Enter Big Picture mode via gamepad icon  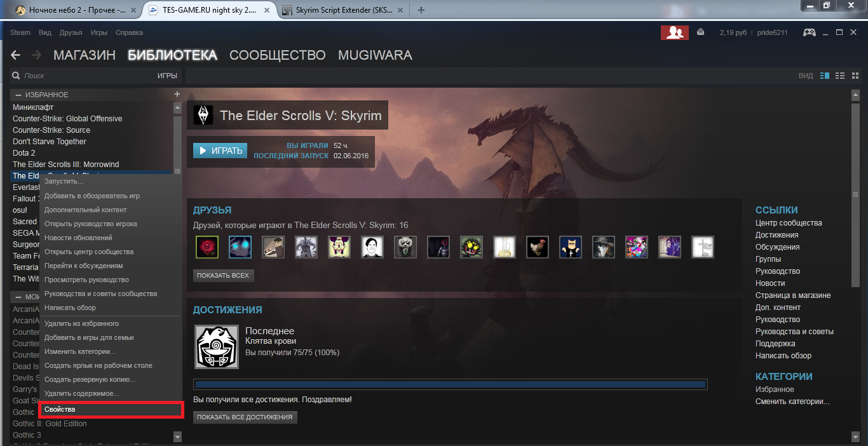coord(810,32)
